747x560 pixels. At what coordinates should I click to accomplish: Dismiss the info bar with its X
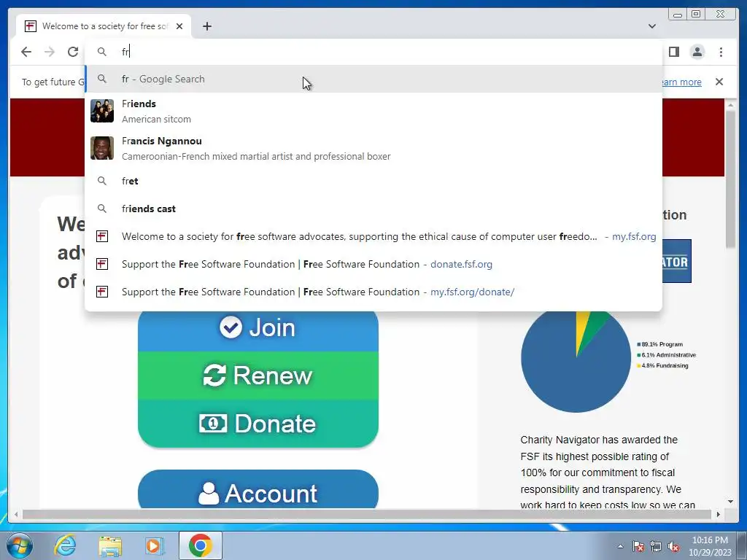[x=719, y=82]
